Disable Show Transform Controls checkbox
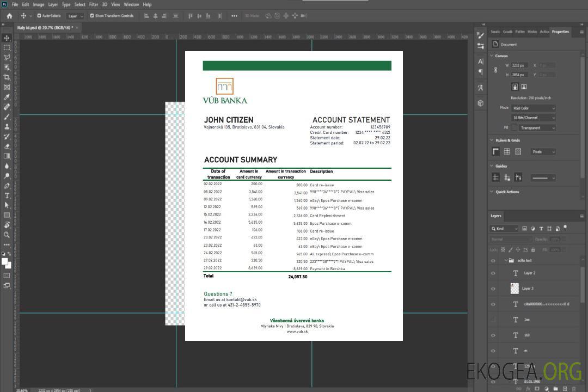Image resolution: width=588 pixels, height=392 pixels. 91,16
